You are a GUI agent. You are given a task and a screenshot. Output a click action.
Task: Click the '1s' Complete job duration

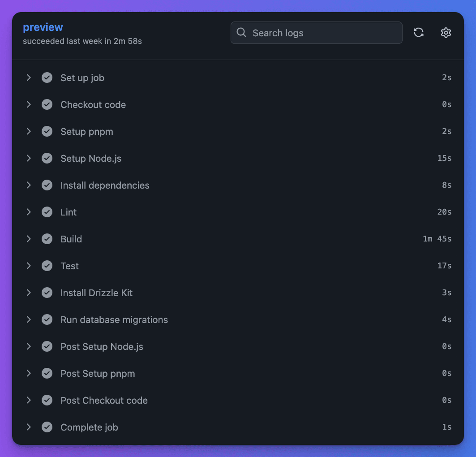446,427
